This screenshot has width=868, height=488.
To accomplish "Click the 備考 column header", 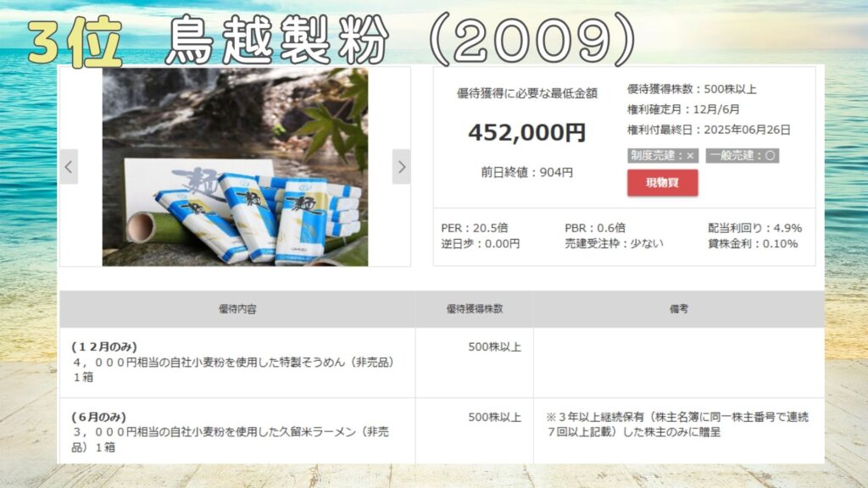I will pos(679,308).
